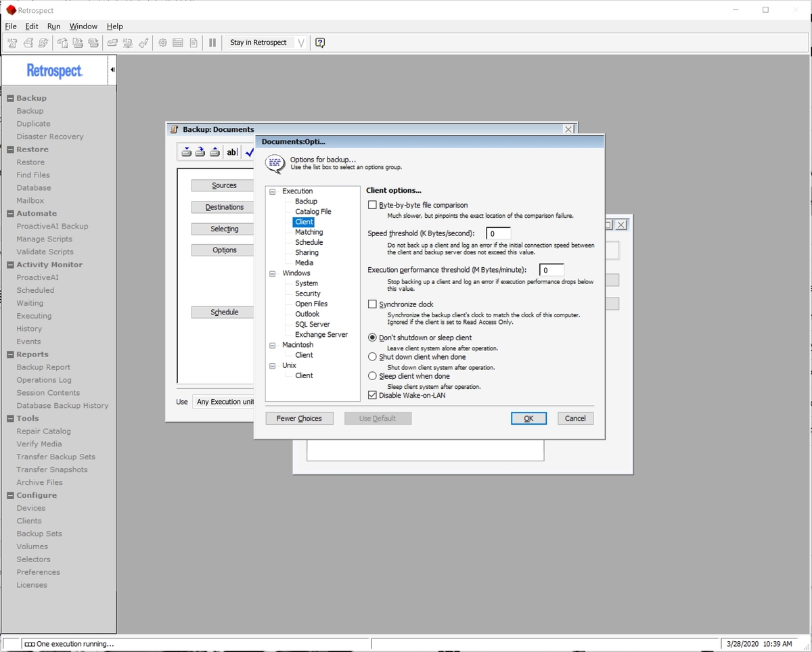Click the Selecting button in Backup: Documents
The height and width of the screenshot is (652, 812).
point(224,229)
